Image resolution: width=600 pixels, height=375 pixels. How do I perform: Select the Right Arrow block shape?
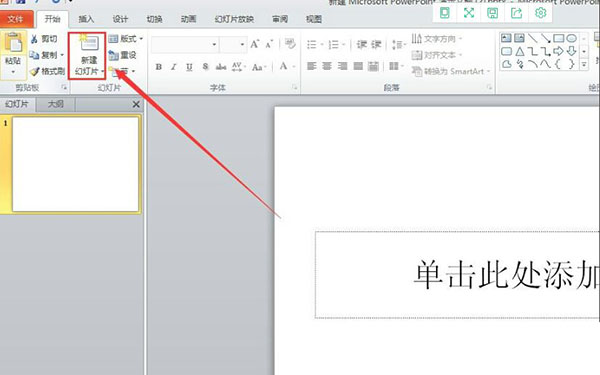point(558,51)
